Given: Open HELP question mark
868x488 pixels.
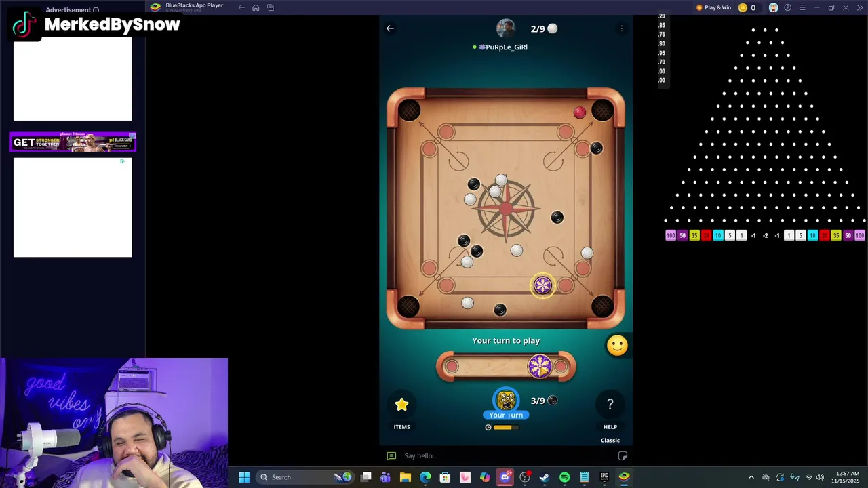Looking at the screenshot, I should [x=610, y=405].
